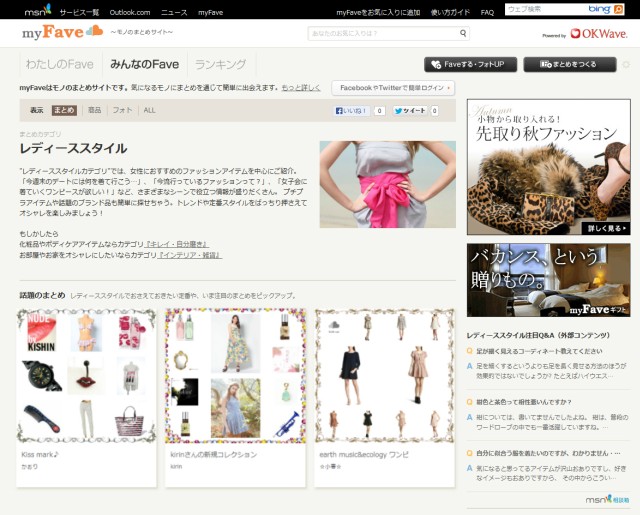
Task: Switch to the ランキング tab
Action: pos(221,64)
